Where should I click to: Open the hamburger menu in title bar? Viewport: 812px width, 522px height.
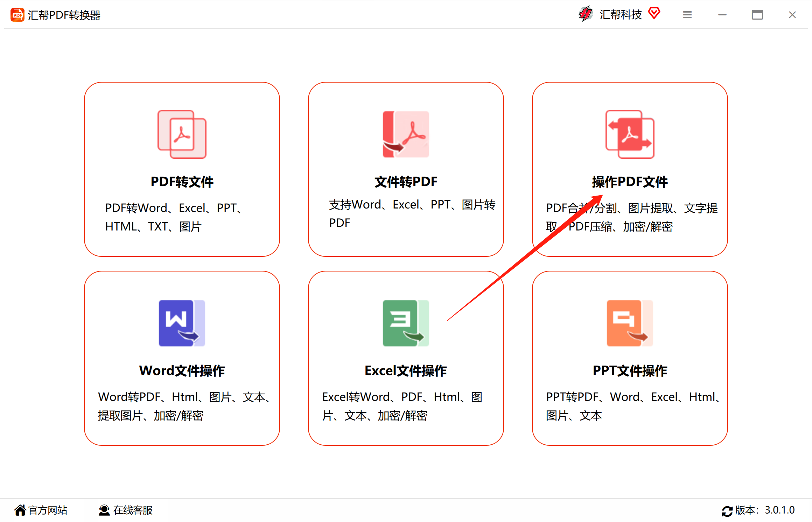click(687, 15)
